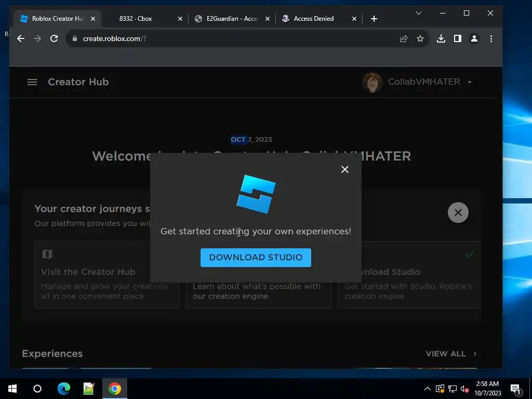Image resolution: width=532 pixels, height=399 pixels.
Task: Open the notification center
Action: point(516,389)
